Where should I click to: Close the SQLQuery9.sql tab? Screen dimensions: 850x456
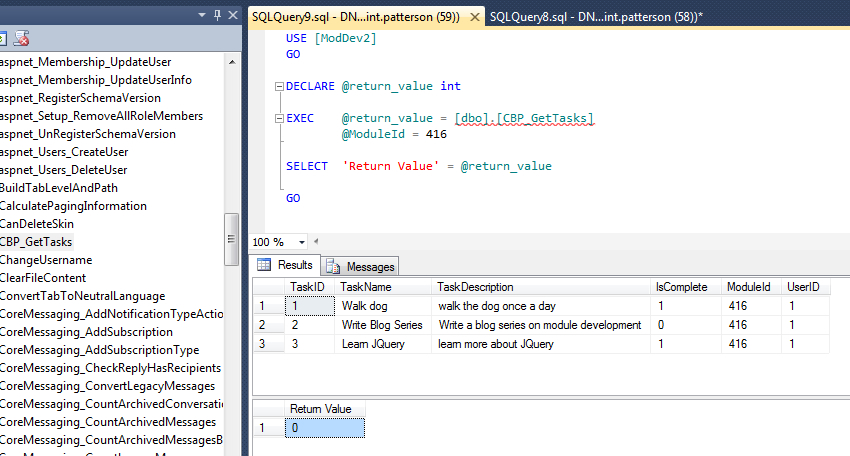click(x=474, y=17)
